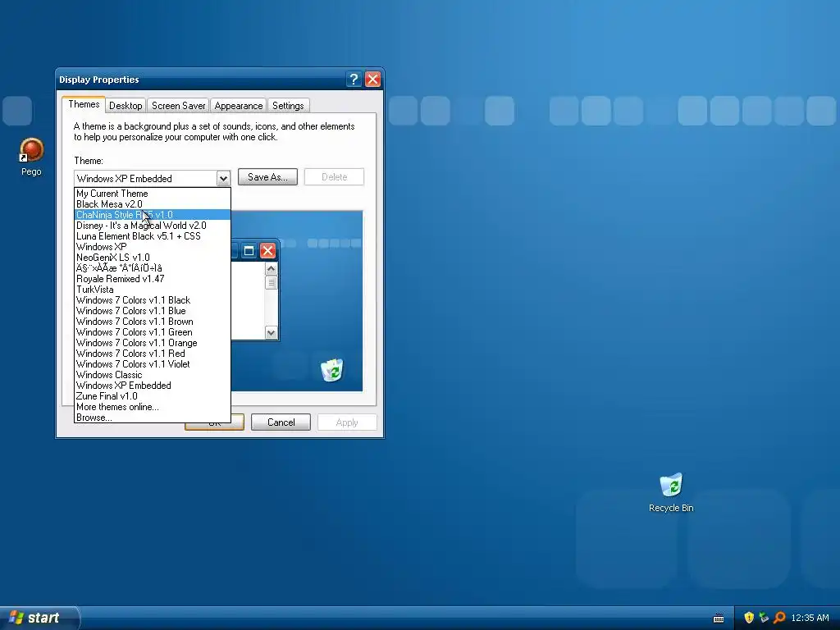Click the Delete button
This screenshot has width=840, height=630.
point(335,177)
